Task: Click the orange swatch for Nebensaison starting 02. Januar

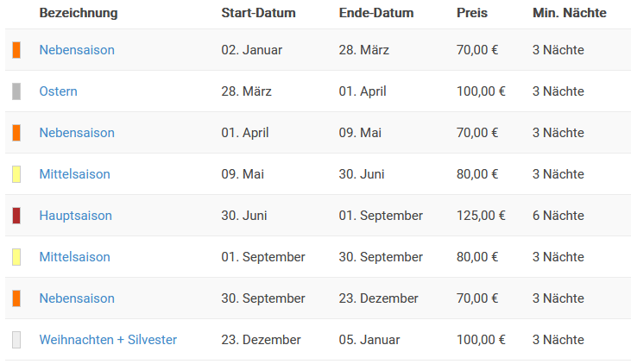Action: [16, 50]
